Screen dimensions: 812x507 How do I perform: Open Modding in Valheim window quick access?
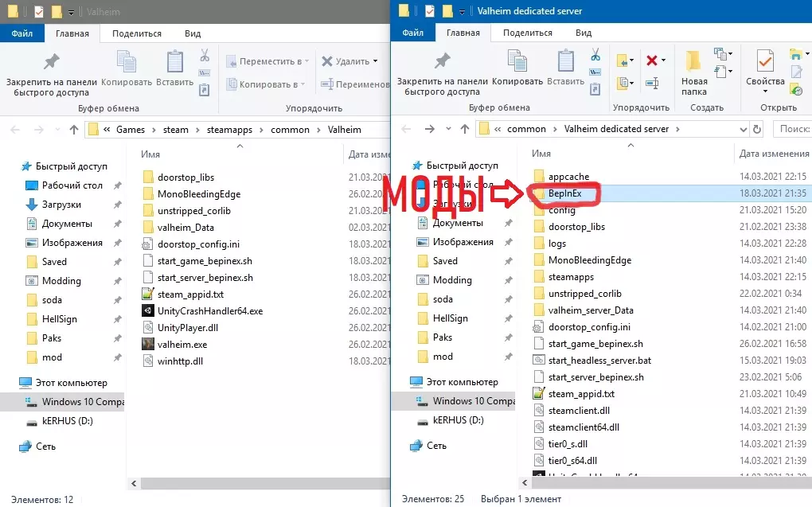[61, 281]
